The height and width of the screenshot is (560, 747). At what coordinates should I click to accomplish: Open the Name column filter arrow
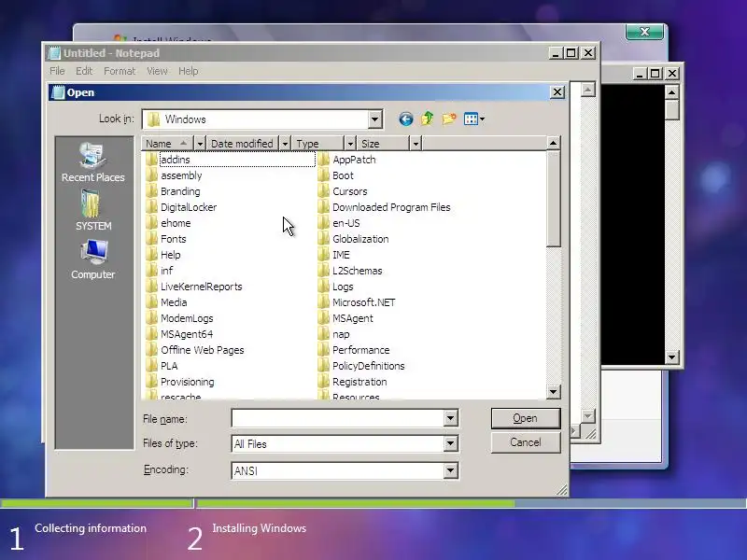click(x=200, y=144)
